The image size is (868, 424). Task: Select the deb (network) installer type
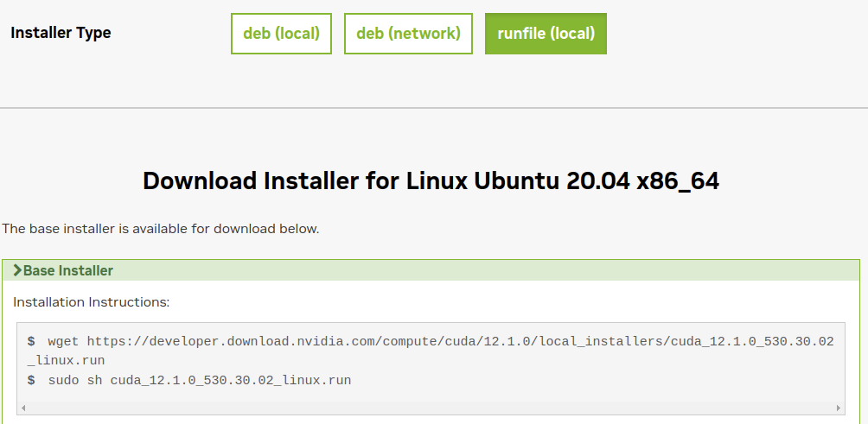point(408,34)
